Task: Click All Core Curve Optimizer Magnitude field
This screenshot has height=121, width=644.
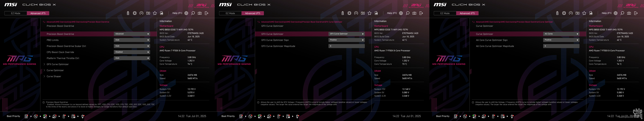Action: pos(561,46)
